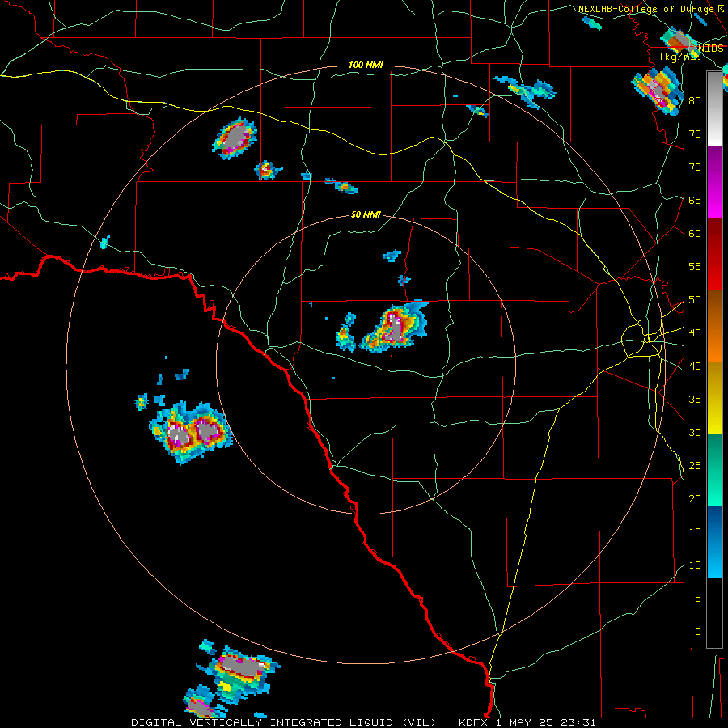Select the 25 value on the VIL scale
The height and width of the screenshot is (728, 728).
coord(695,466)
